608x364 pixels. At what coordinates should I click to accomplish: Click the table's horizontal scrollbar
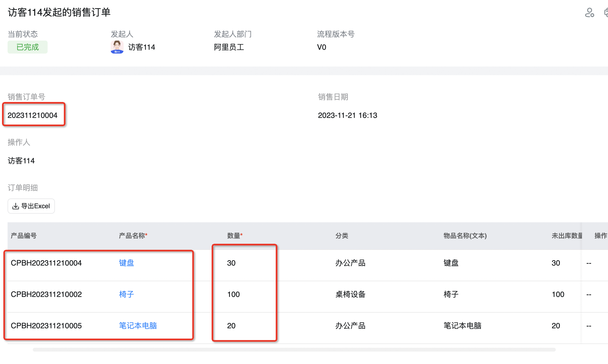click(294, 350)
